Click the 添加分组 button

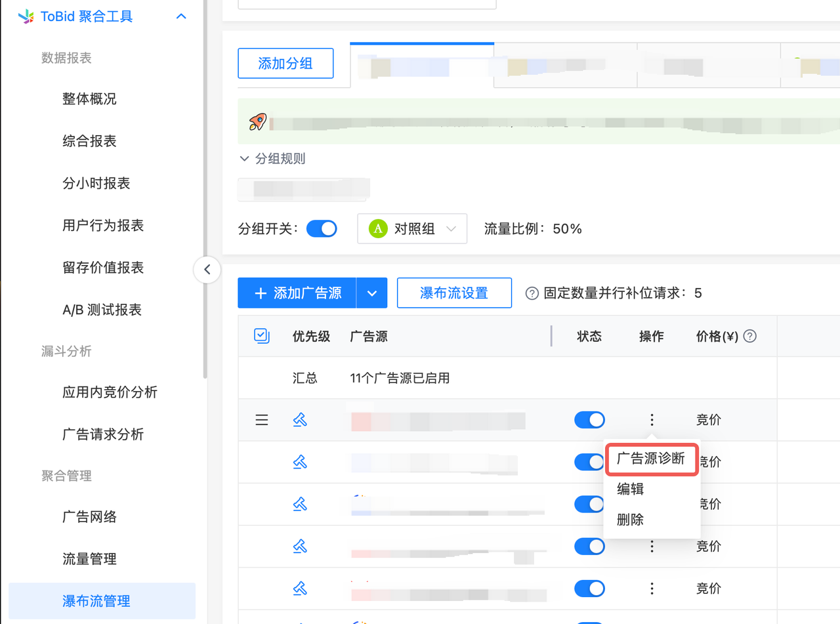(285, 64)
